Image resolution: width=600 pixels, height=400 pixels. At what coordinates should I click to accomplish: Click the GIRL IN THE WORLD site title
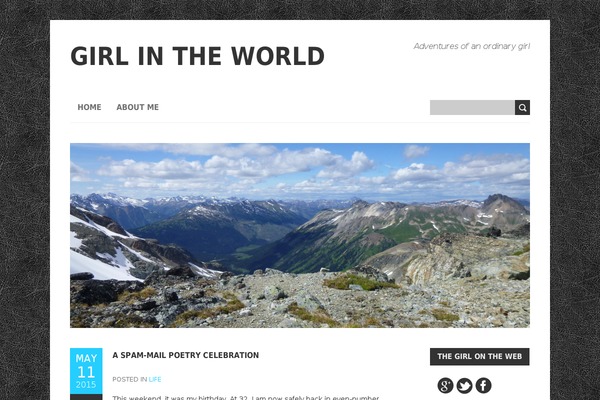click(x=197, y=56)
